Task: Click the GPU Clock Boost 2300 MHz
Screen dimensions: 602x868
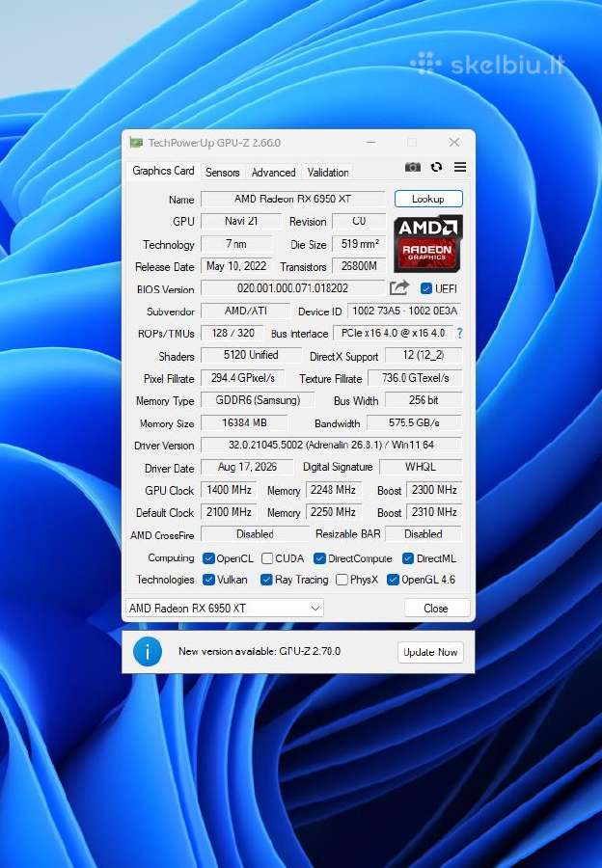Action: point(433,489)
